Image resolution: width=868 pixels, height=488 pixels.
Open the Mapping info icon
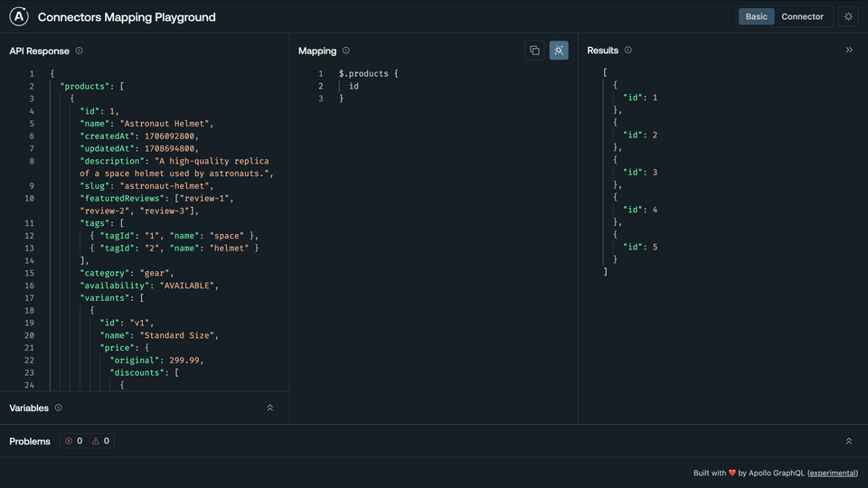[x=346, y=51]
